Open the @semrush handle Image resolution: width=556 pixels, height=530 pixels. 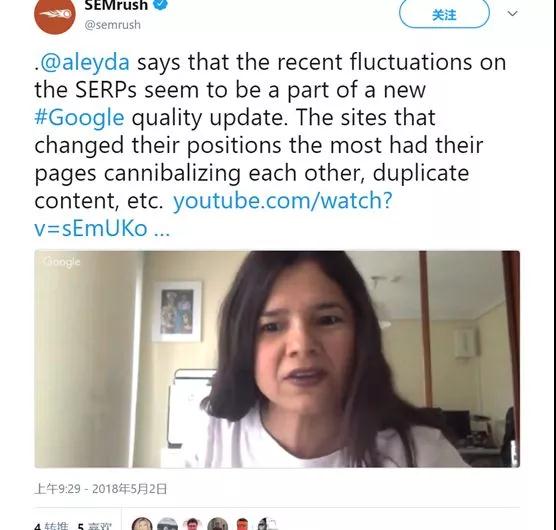point(112,25)
